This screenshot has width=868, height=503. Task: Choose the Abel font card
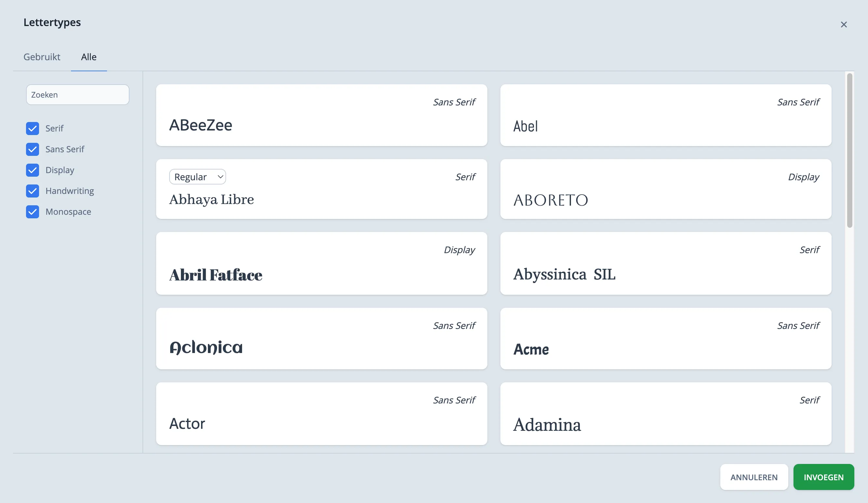(x=665, y=116)
